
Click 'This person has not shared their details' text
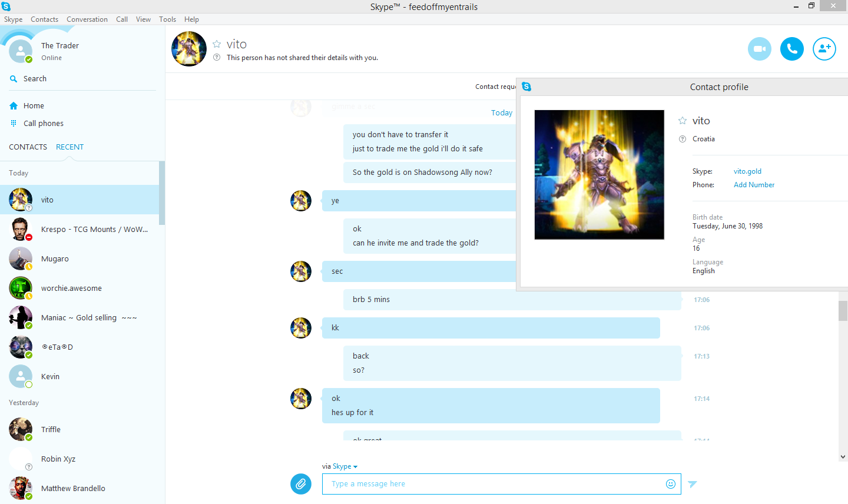302,58
